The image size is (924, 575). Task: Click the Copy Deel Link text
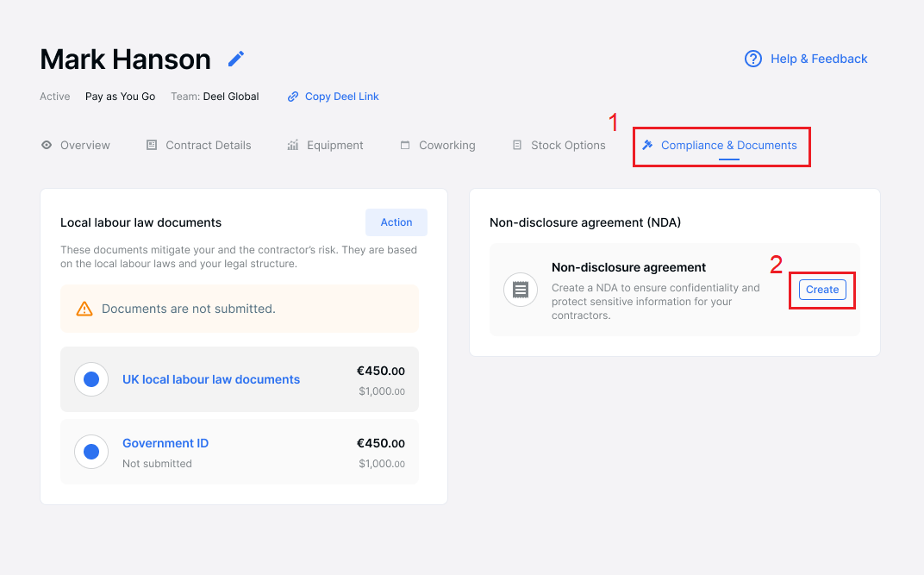click(342, 97)
